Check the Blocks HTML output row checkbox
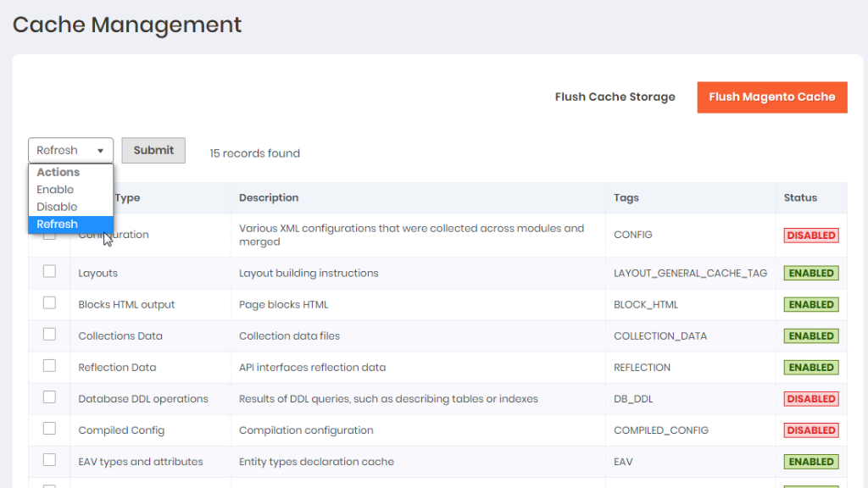The image size is (868, 488). click(49, 302)
